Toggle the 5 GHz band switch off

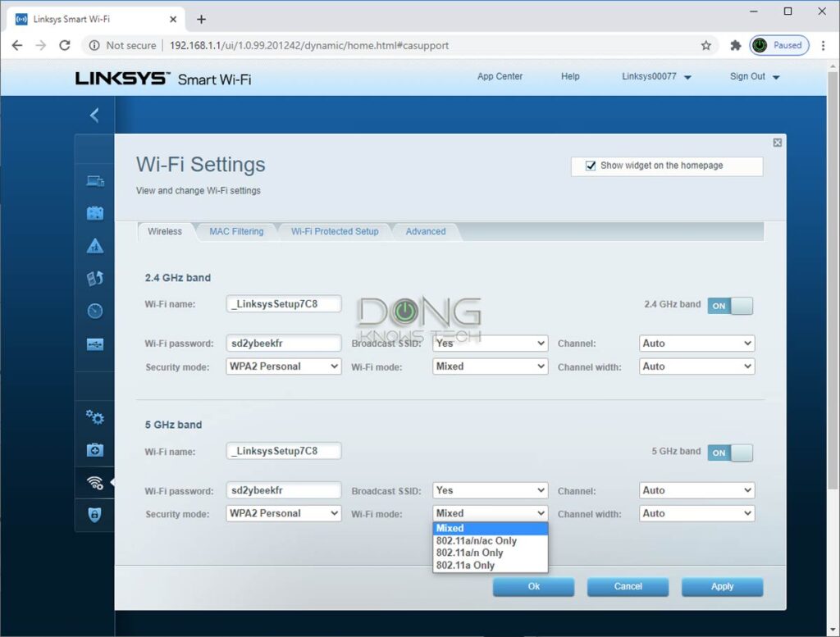(x=729, y=452)
